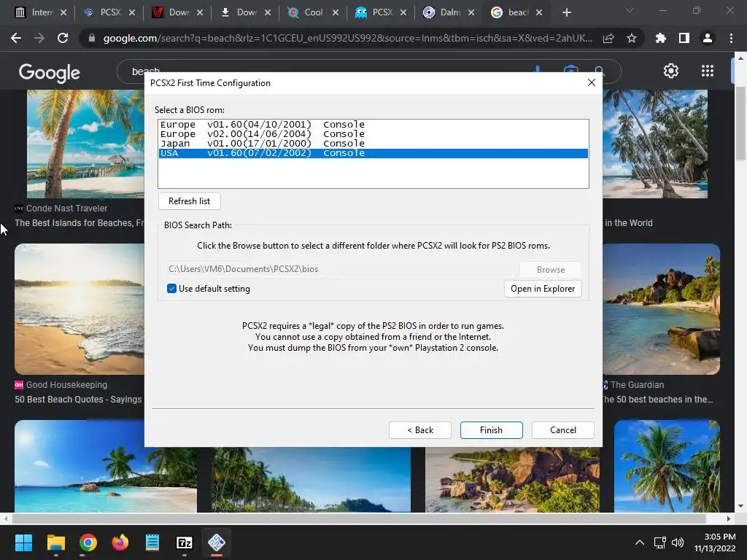Screen dimensions: 747x560
Task: Click the disabled Browse button
Action: click(x=550, y=270)
